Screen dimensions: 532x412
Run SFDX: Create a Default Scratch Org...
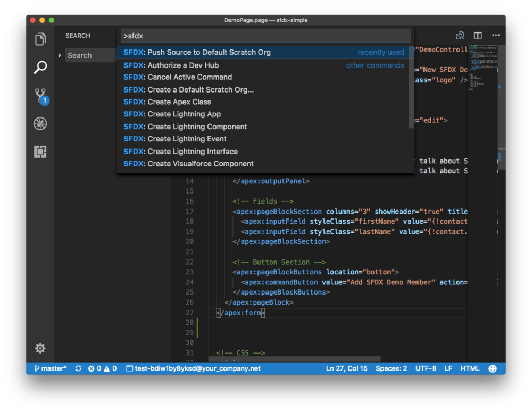263,89
